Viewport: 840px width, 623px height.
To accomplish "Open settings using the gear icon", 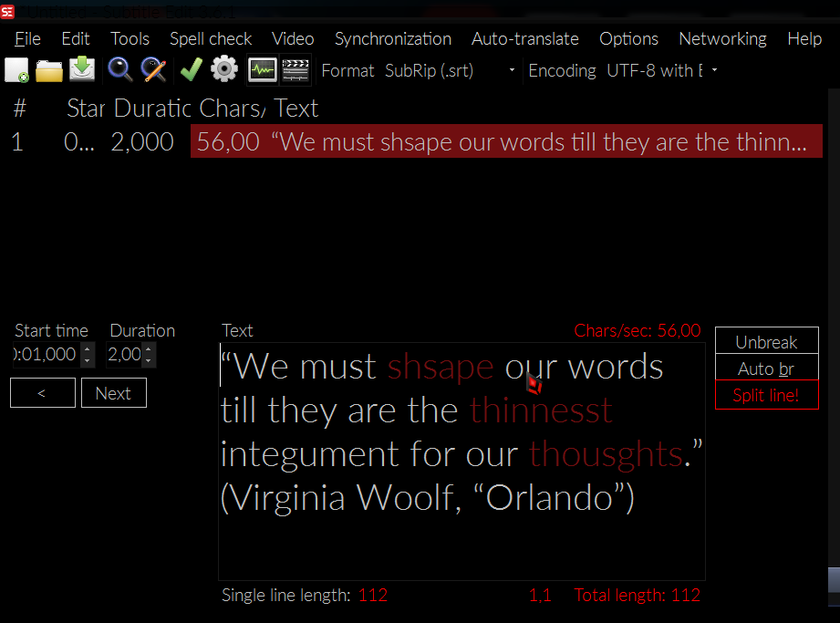I will tap(224, 69).
